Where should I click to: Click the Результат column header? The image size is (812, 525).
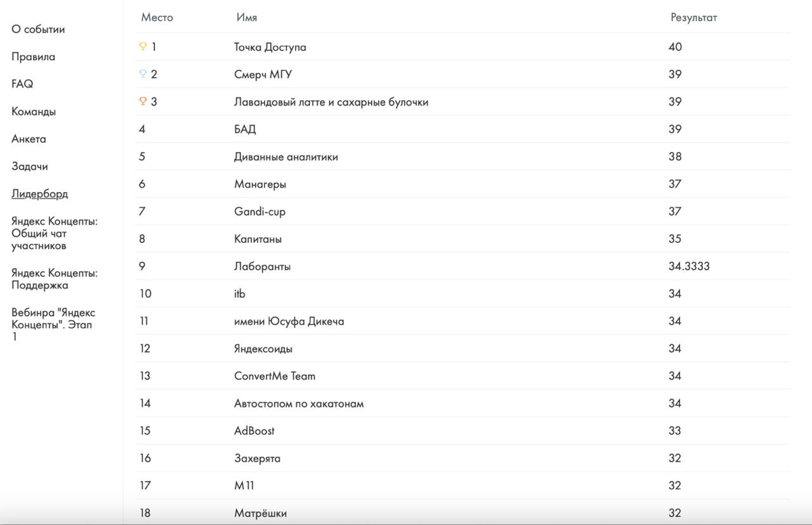pyautogui.click(x=694, y=18)
